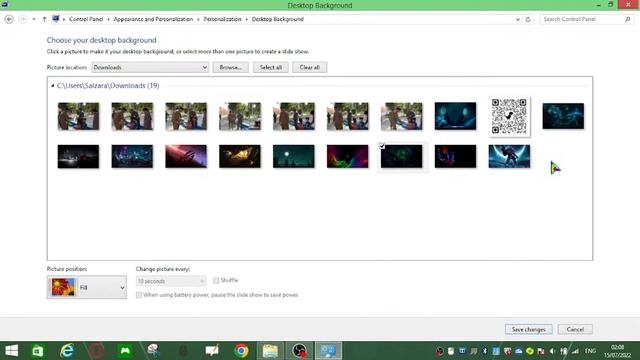Screen dimensions: 640x360
Task: Go to Control Panel breadcrumb
Action: tap(86, 19)
